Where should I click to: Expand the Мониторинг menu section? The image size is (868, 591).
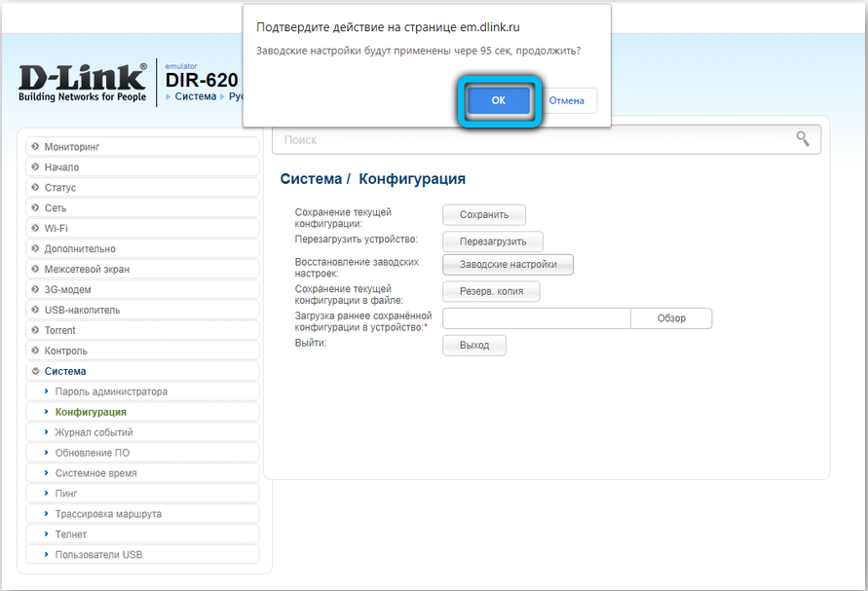click(x=142, y=147)
